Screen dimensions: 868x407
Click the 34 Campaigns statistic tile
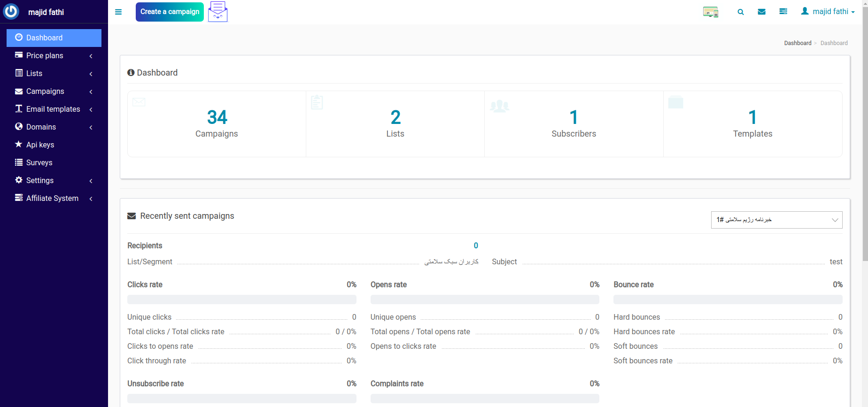pyautogui.click(x=217, y=124)
